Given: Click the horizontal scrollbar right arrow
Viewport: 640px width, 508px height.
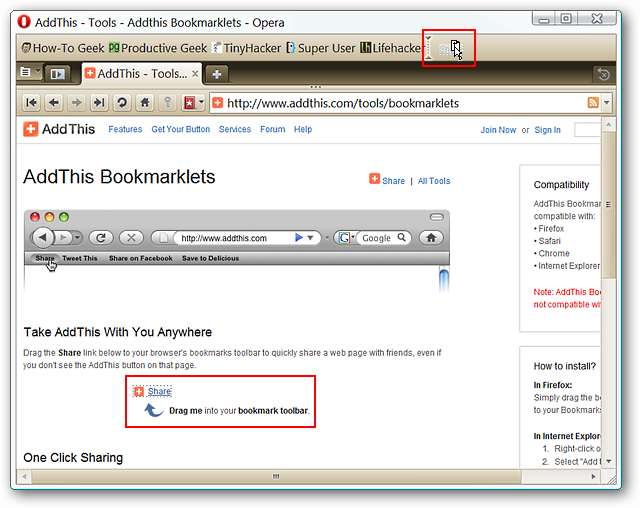Looking at the screenshot, I should click(593, 476).
